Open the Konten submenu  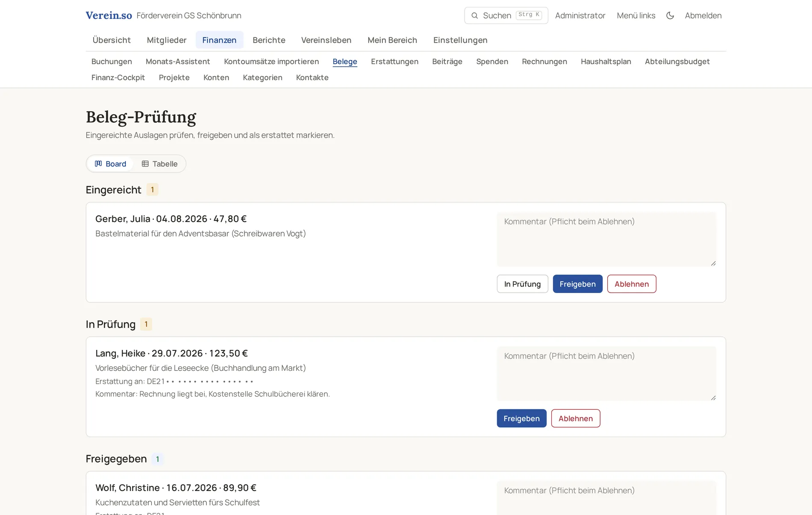pyautogui.click(x=216, y=77)
